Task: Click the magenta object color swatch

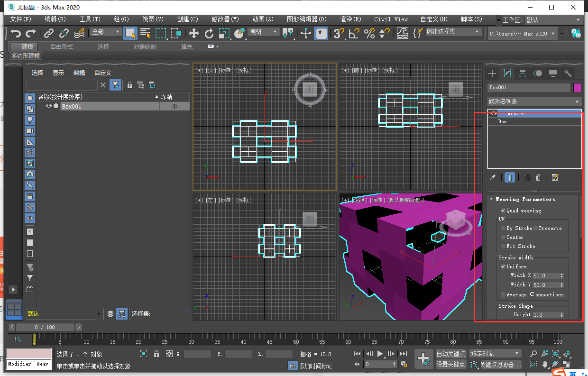Action: (x=577, y=88)
